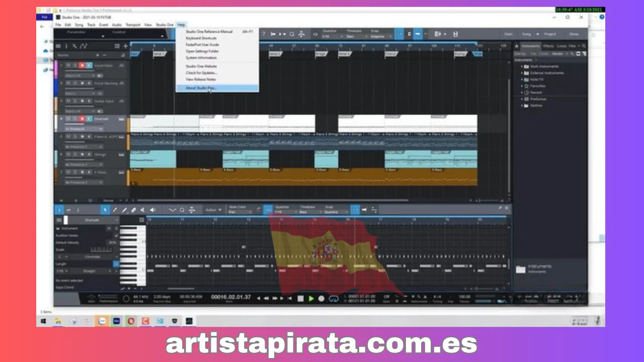This screenshot has width=644, height=362.
Task: Open the Start page button
Action: pyautogui.click(x=508, y=34)
